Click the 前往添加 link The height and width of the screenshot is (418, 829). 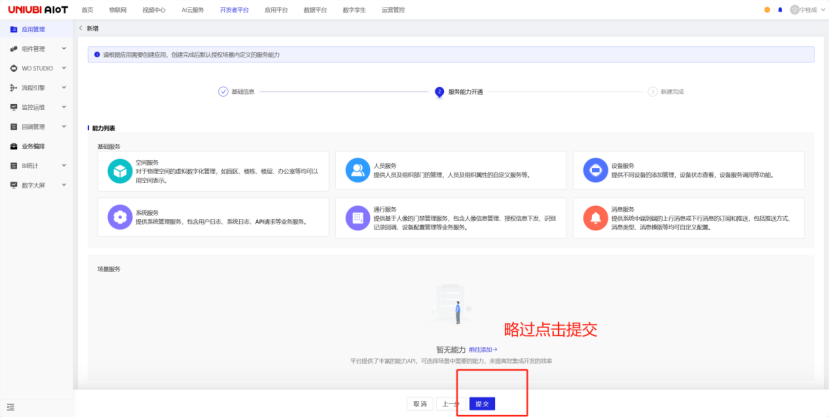tap(482, 349)
